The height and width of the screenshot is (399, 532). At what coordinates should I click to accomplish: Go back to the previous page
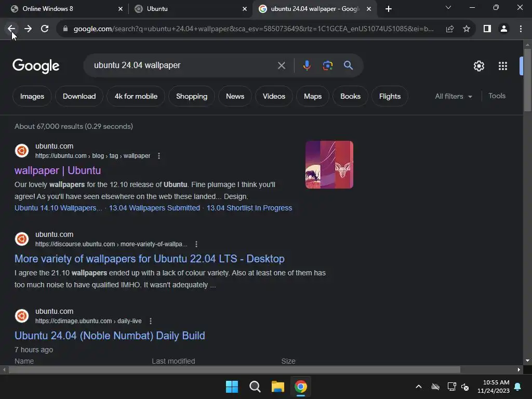(x=11, y=29)
